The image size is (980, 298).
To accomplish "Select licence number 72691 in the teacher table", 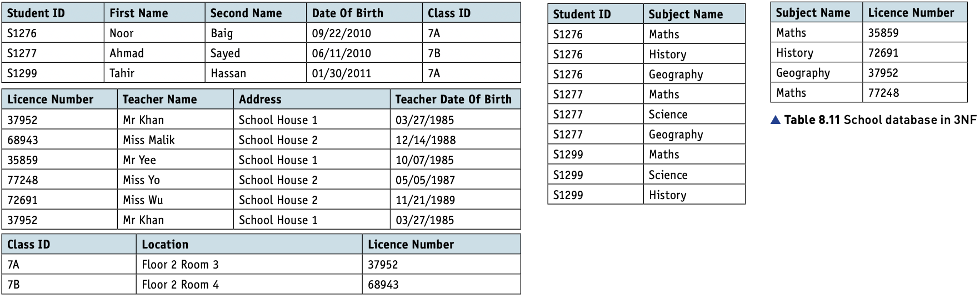I will [60, 200].
